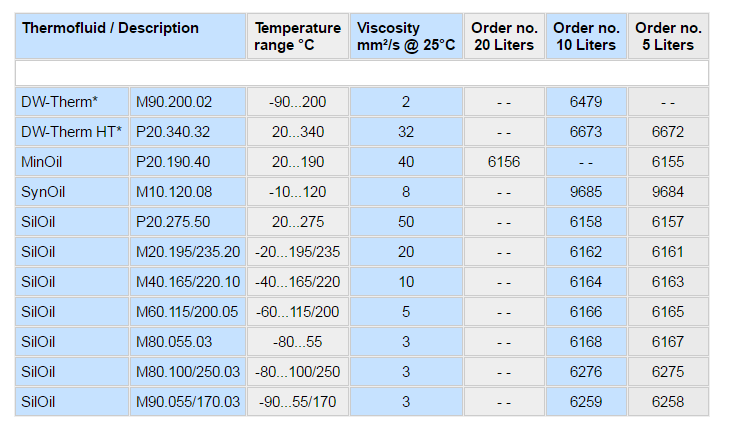Click the viscosity value 40 cell
Viewport: 734px width, 425px height.
point(405,162)
